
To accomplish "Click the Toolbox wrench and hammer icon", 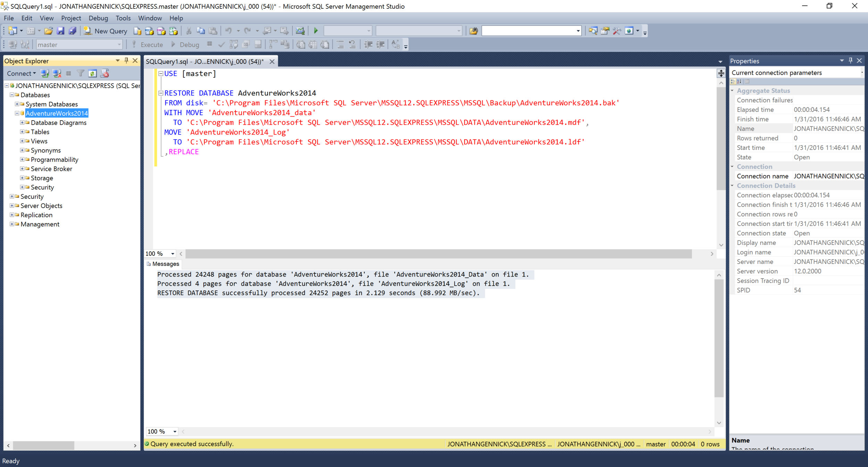I will coord(617,31).
